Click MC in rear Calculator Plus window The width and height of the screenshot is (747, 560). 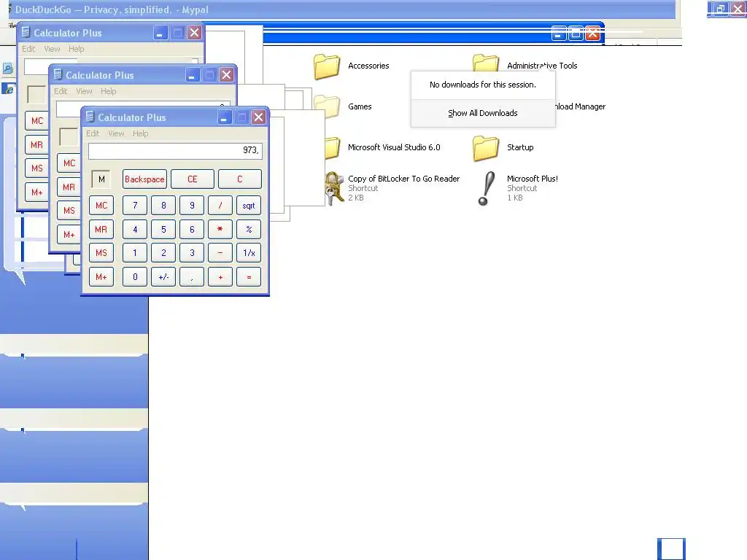(37, 120)
